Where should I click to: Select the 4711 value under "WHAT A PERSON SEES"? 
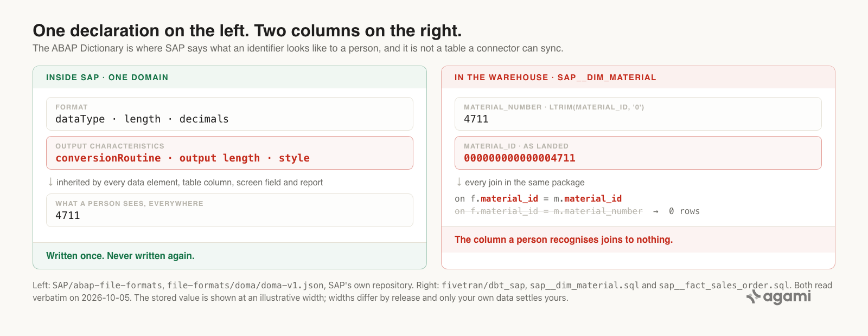pos(68,216)
